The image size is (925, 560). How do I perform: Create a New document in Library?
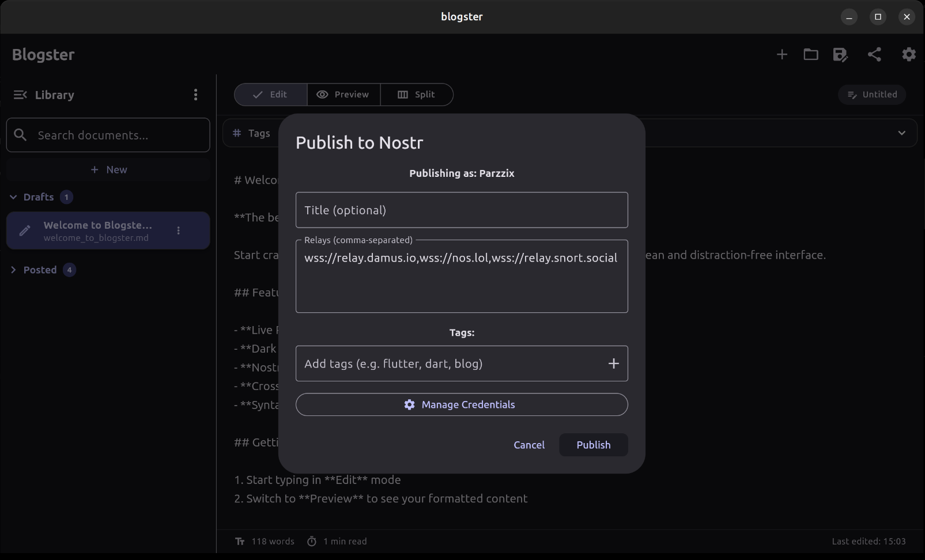click(x=108, y=169)
